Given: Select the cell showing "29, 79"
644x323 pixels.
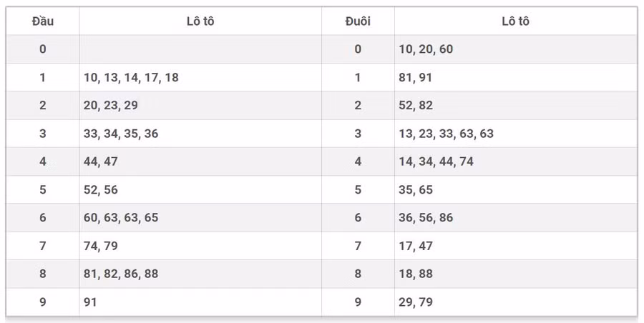Looking at the screenshot, I should coord(416,302).
